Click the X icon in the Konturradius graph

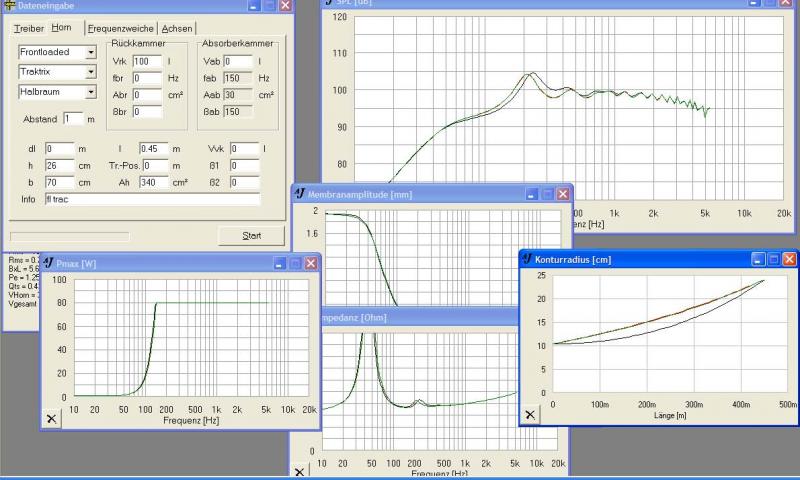pos(531,414)
